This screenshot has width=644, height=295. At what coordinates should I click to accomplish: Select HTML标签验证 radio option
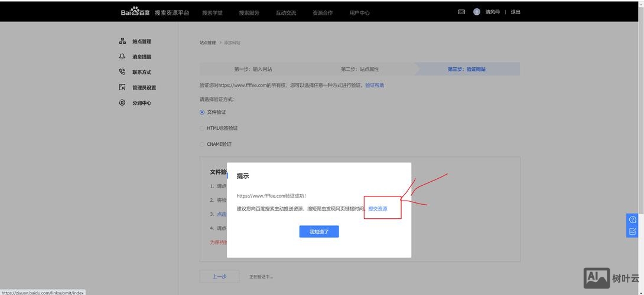[x=202, y=128]
